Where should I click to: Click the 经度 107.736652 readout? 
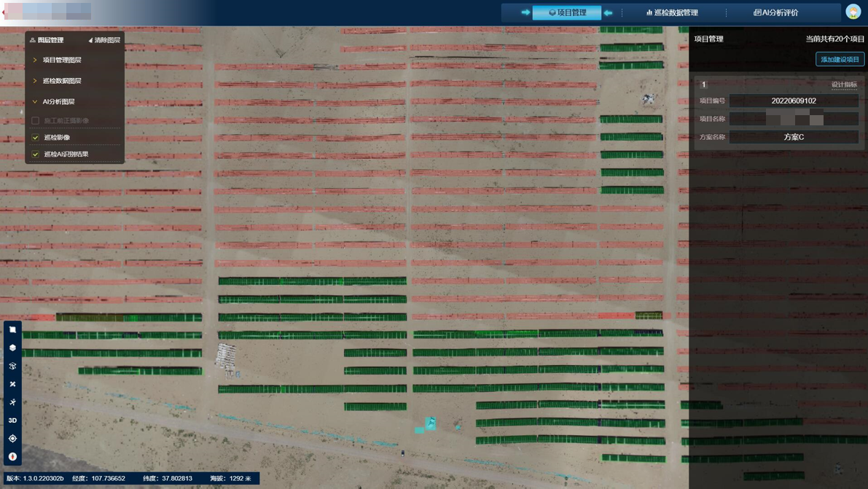coord(98,479)
